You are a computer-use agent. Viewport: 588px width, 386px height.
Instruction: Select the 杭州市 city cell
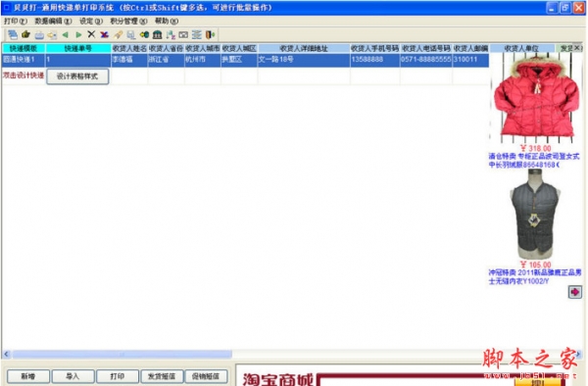203,60
